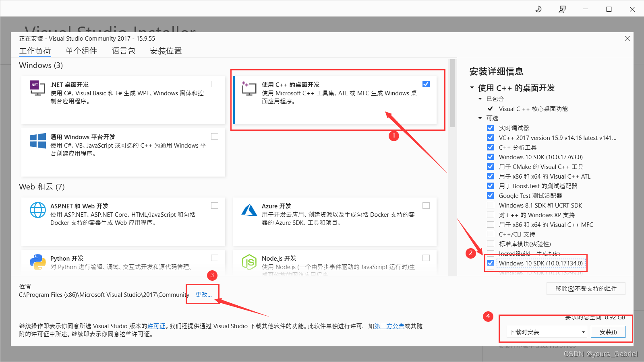Click the ASP.NET globe icon
This screenshot has height=362, width=644.
tap(37, 210)
